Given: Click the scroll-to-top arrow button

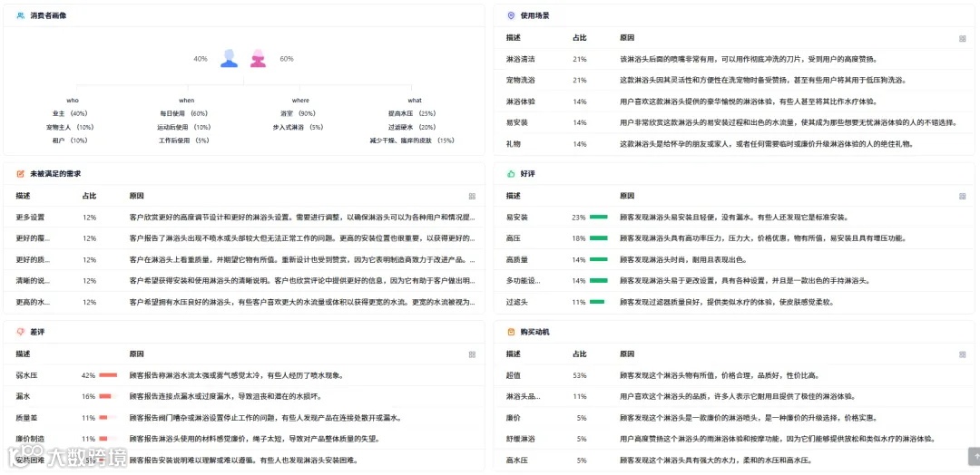Looking at the screenshot, I should (x=973, y=456).
